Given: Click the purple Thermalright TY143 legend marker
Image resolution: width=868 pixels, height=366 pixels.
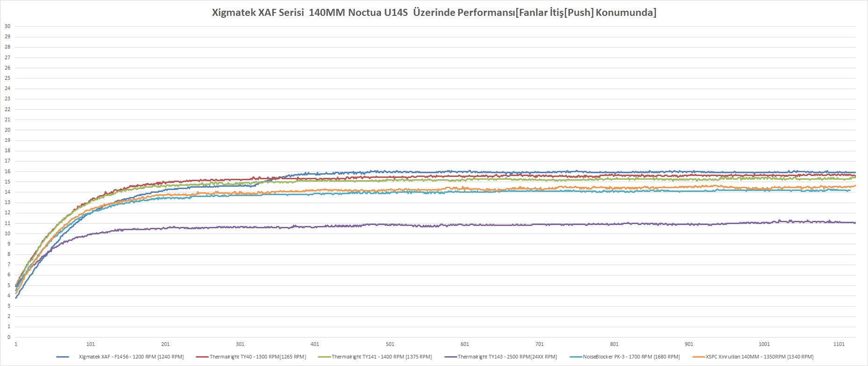Looking at the screenshot, I should (x=450, y=357).
